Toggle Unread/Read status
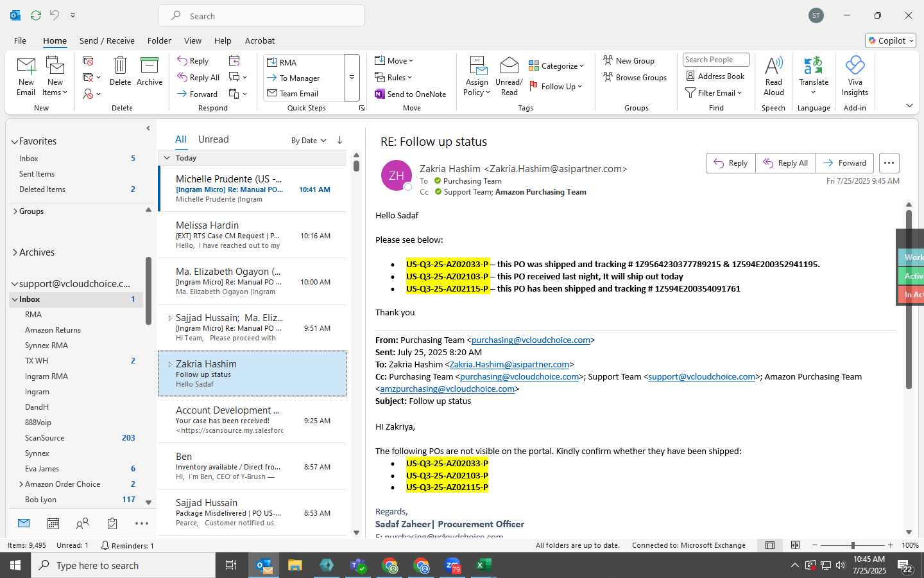 point(509,76)
